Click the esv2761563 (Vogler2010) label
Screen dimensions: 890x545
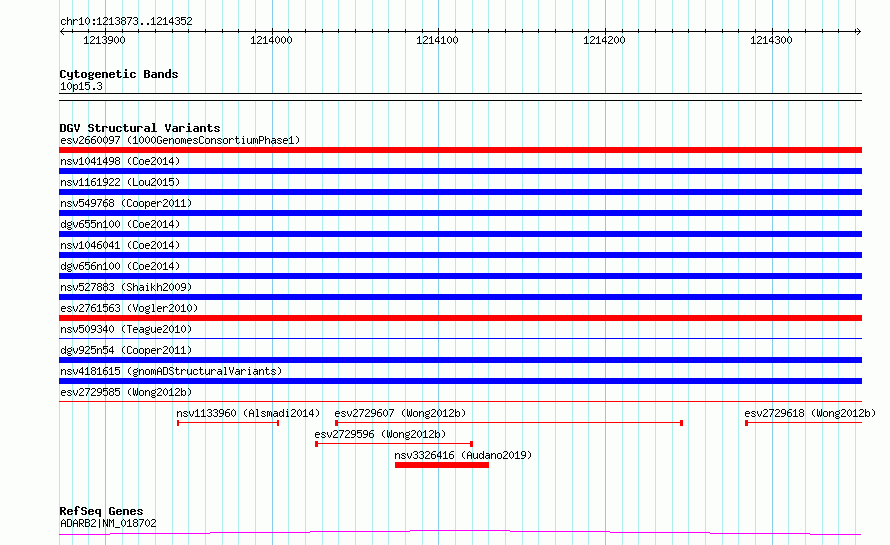(x=129, y=308)
